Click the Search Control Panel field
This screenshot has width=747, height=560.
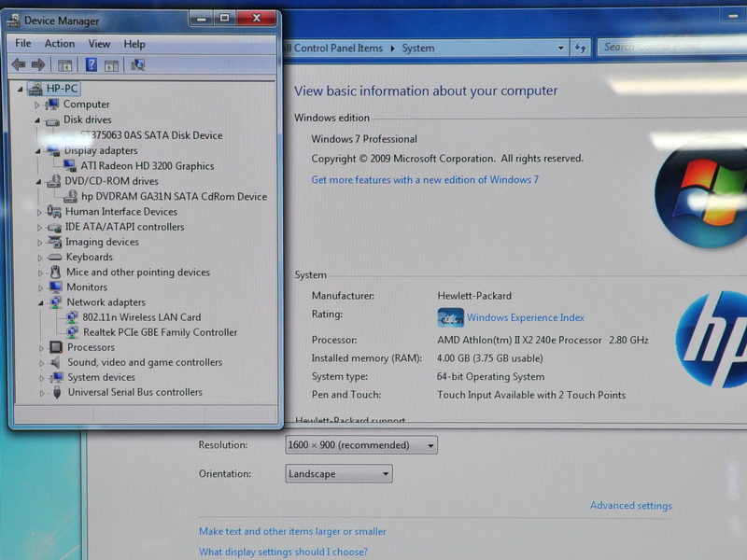tap(671, 46)
